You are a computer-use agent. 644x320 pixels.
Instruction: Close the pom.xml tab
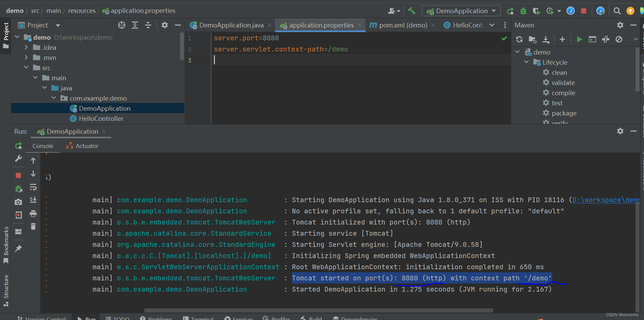point(433,25)
